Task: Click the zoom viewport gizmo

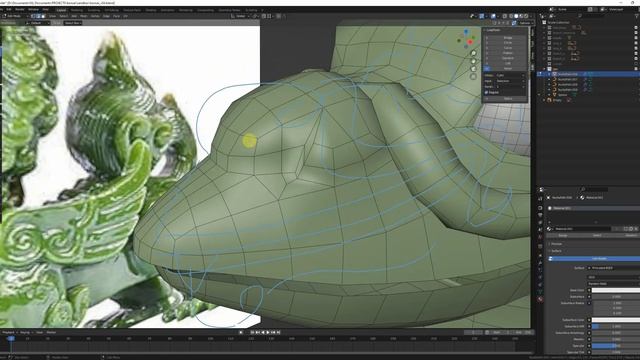Action: (x=473, y=53)
